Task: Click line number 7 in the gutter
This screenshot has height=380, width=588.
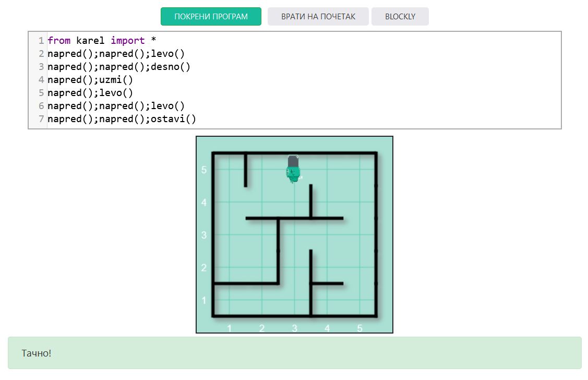Action: click(x=41, y=119)
